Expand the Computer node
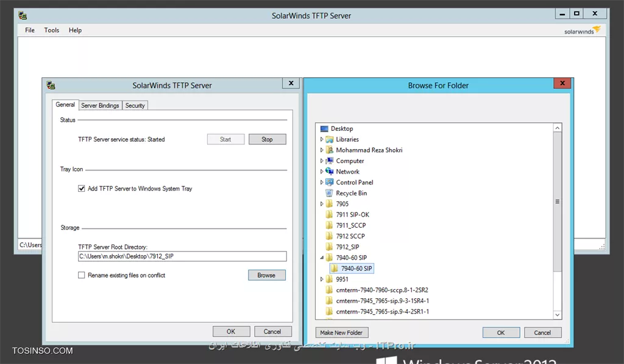 [x=322, y=161]
